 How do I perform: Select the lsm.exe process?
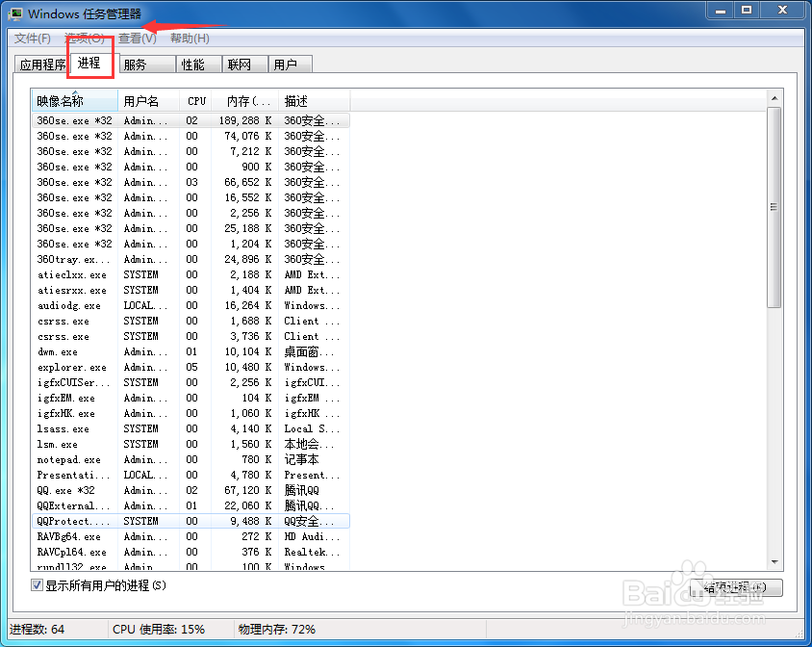[190, 444]
